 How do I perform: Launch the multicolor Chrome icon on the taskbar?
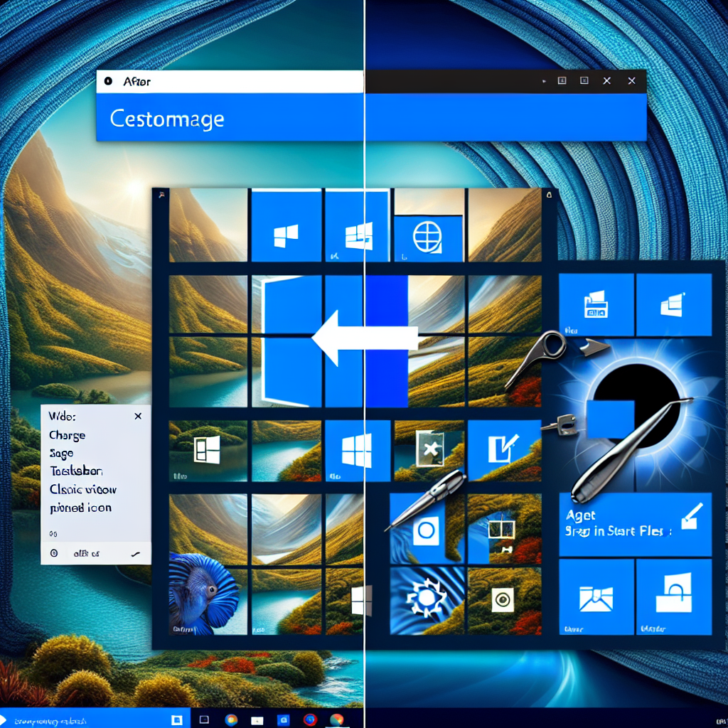(336, 720)
